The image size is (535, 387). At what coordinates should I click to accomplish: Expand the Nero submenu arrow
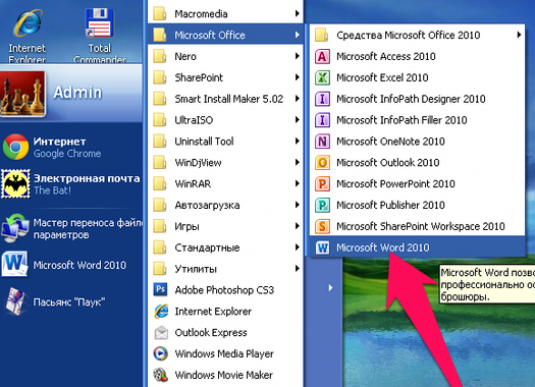(x=297, y=56)
